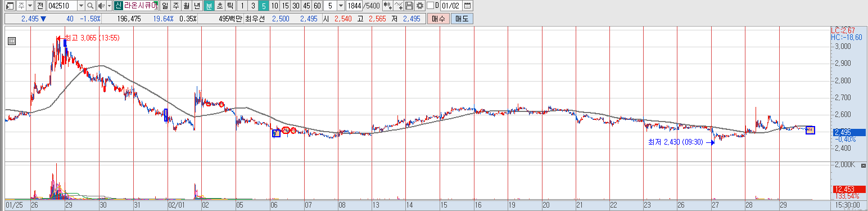868x211 pixels.
Task: Switch to the 30-minute interval
Action: [295, 6]
